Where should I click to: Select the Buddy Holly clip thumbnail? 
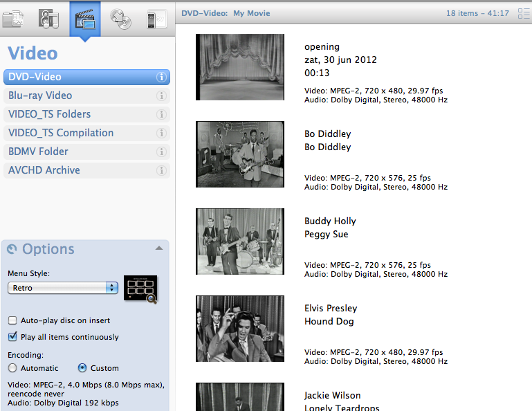point(240,241)
